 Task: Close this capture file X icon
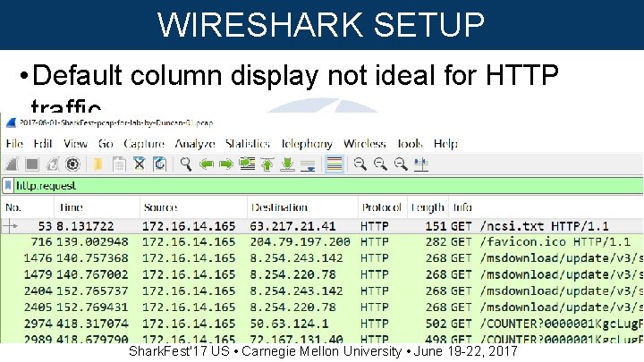[140, 164]
